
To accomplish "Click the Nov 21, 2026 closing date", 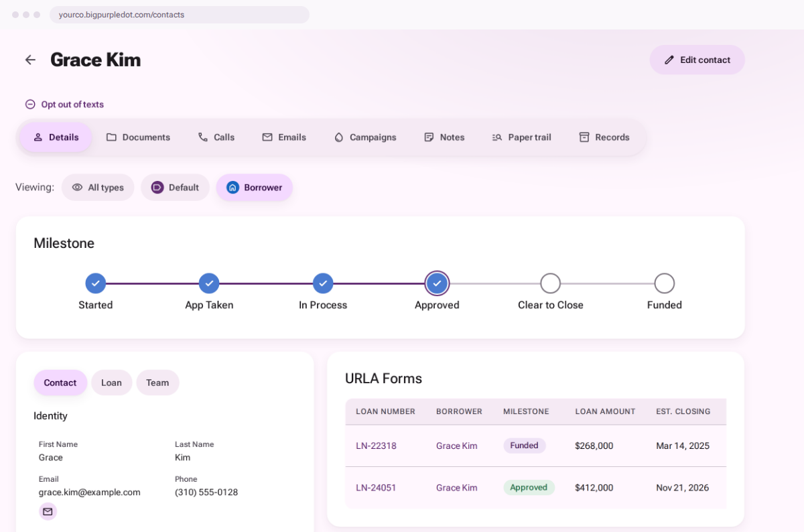I will coord(683,488).
